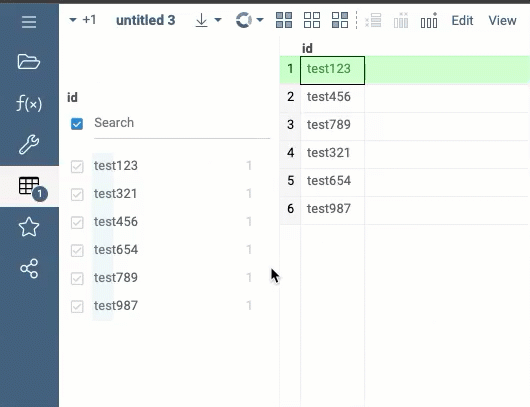Expand the refresh circle dropdown arrow

(x=260, y=20)
